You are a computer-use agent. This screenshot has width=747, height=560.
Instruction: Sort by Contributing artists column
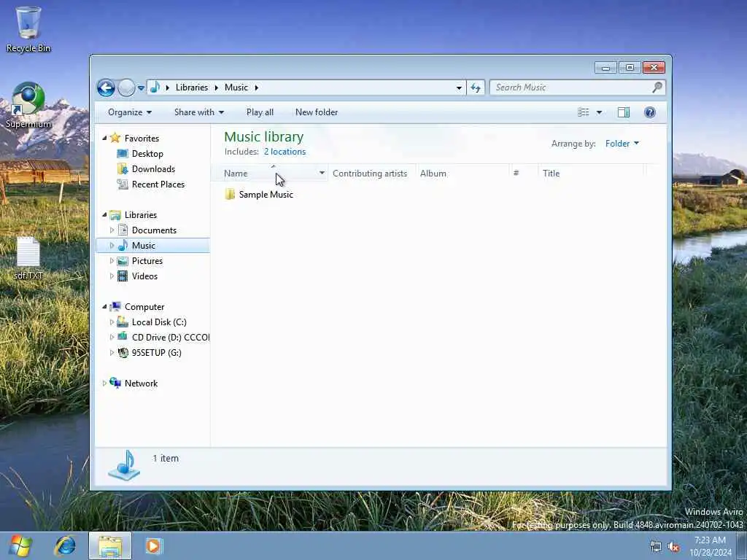pos(370,174)
